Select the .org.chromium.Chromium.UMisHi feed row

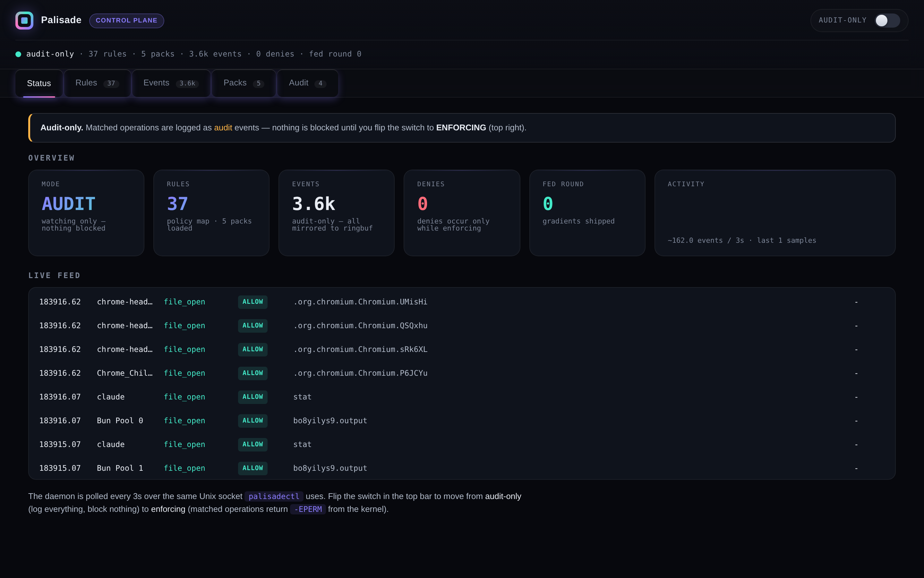point(462,302)
